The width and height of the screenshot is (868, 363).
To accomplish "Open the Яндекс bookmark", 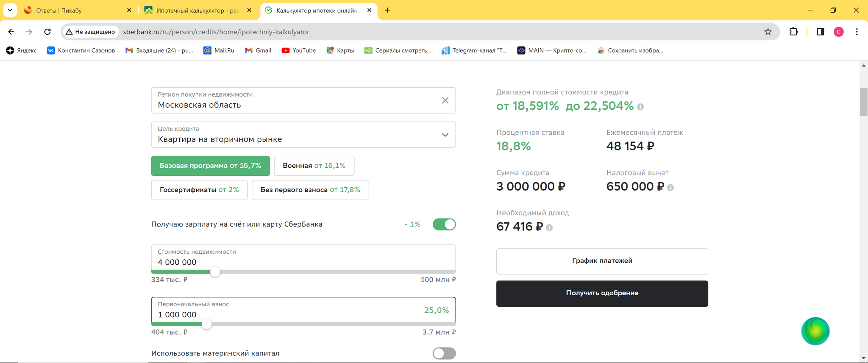I will click(22, 50).
